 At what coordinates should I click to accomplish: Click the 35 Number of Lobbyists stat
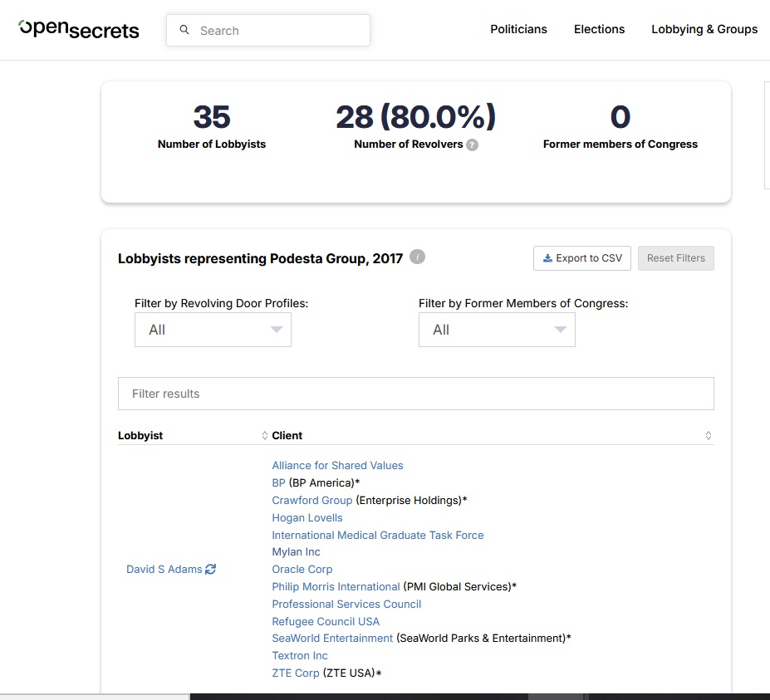[212, 126]
